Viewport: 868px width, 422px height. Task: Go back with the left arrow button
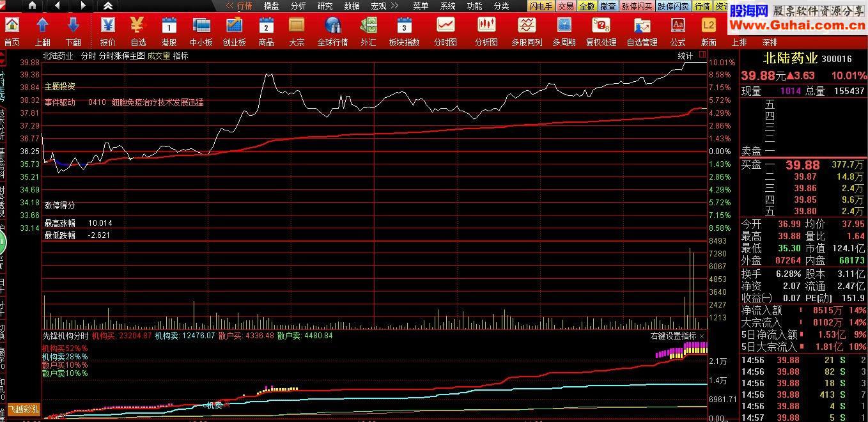(57, 6)
